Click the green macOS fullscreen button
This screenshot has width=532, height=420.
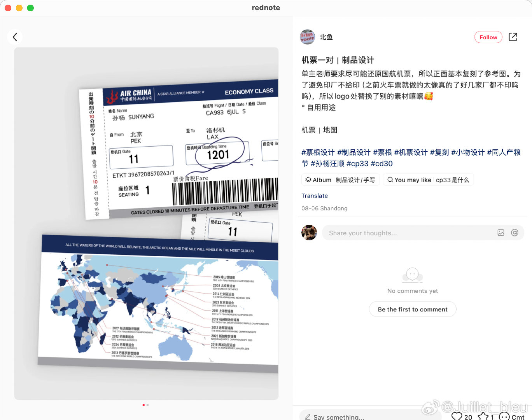[x=30, y=8]
